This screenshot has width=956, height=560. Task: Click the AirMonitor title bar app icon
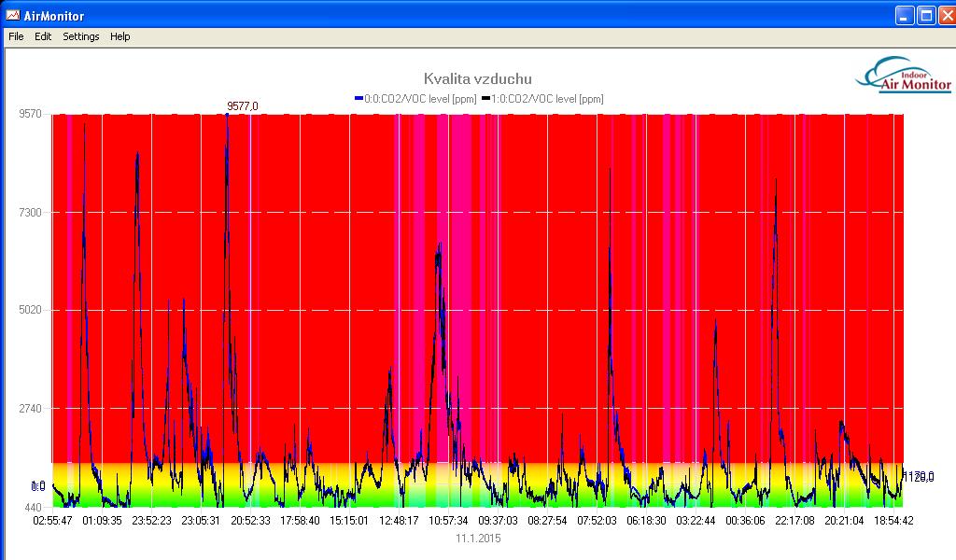coord(12,15)
